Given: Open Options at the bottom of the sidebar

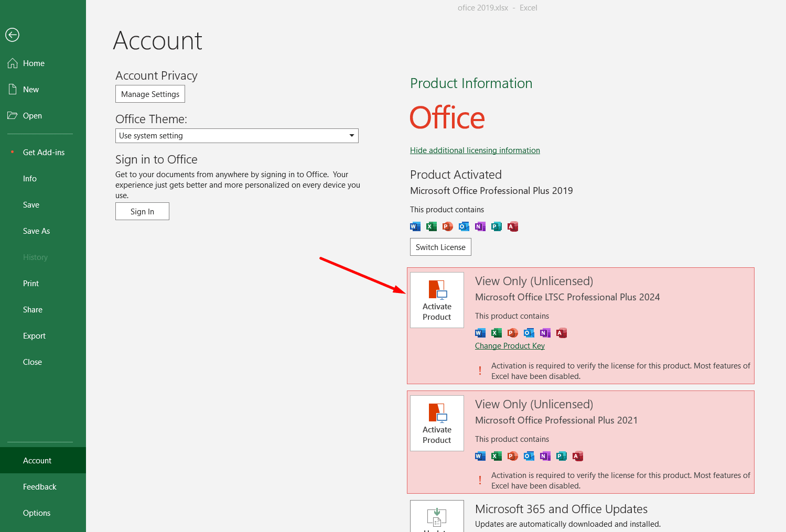Looking at the screenshot, I should click(37, 513).
